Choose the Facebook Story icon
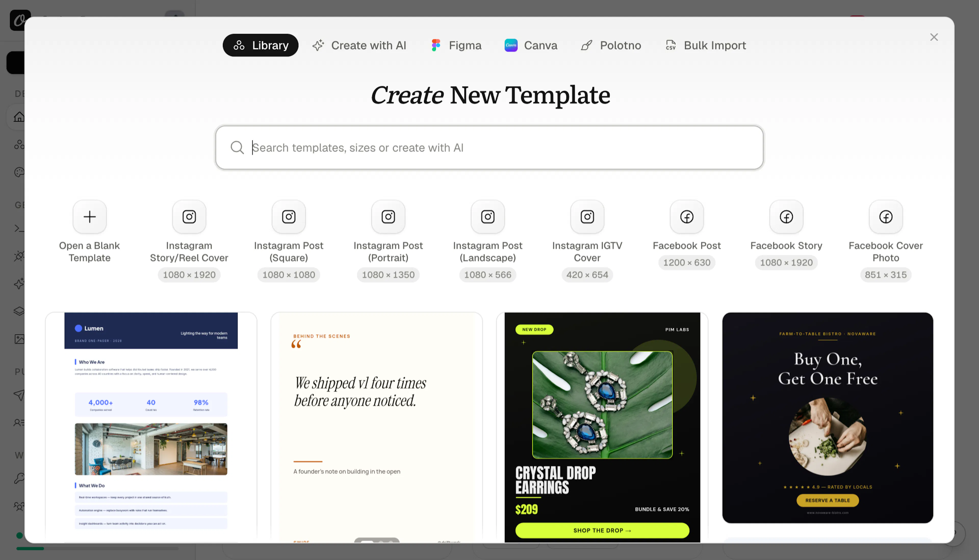The image size is (979, 560). pos(787,217)
